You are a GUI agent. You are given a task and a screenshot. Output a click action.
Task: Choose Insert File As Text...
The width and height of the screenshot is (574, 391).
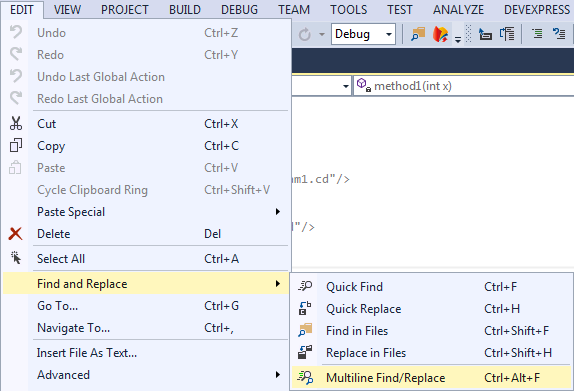[146, 353]
